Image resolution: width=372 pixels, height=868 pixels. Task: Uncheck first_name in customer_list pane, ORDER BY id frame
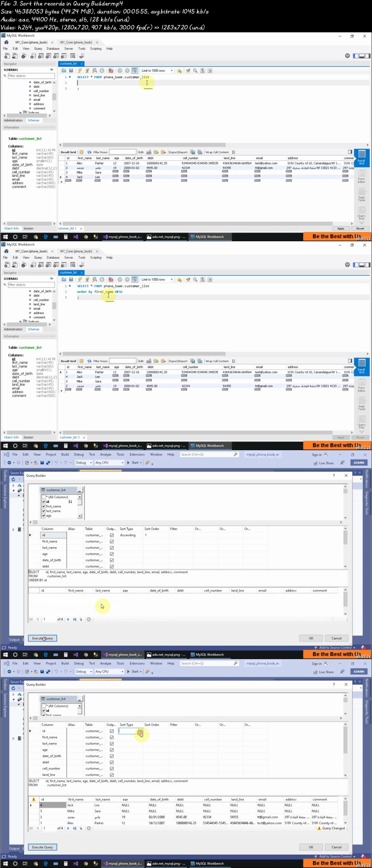point(44,506)
